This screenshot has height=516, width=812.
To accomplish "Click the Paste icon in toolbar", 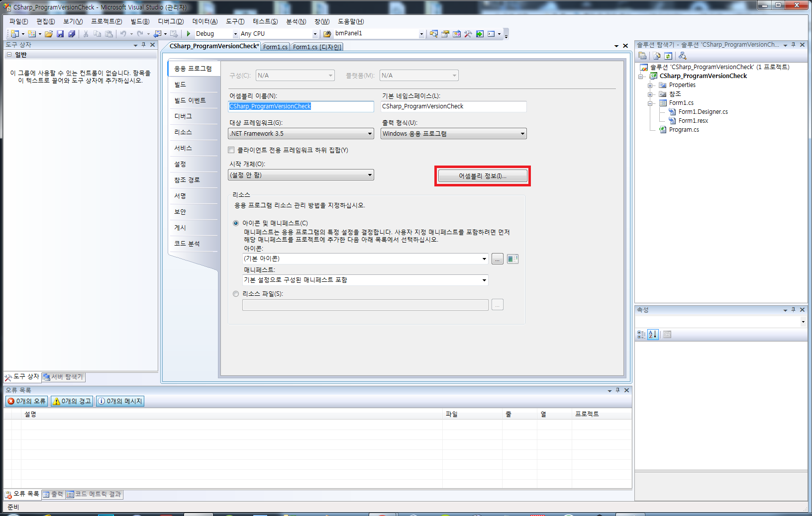I will 108,34.
